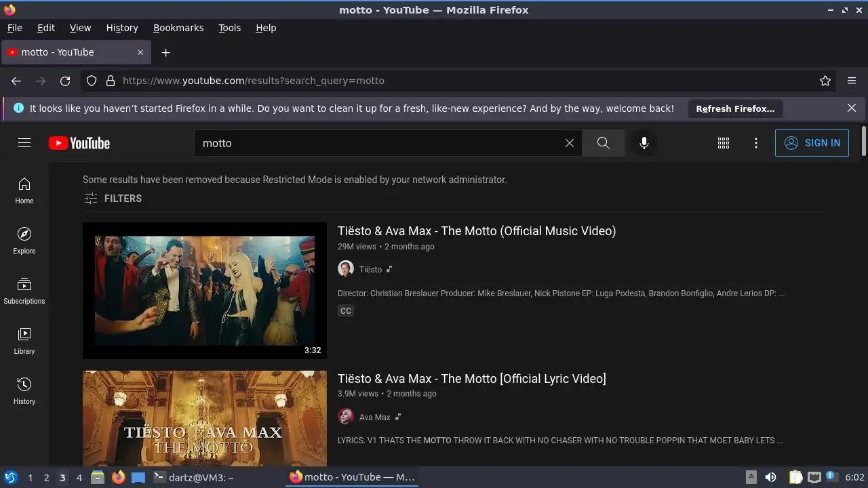Open the Bookmarks menu

pyautogui.click(x=178, y=28)
